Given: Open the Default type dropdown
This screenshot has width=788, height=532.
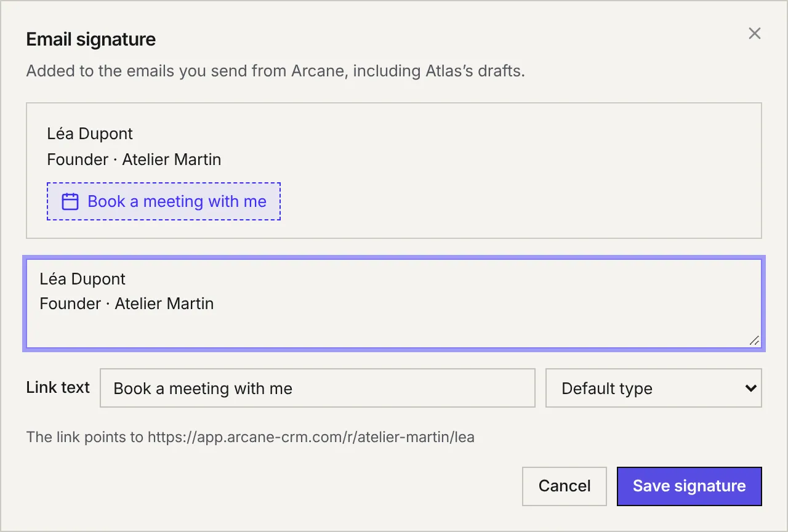Looking at the screenshot, I should pos(654,388).
